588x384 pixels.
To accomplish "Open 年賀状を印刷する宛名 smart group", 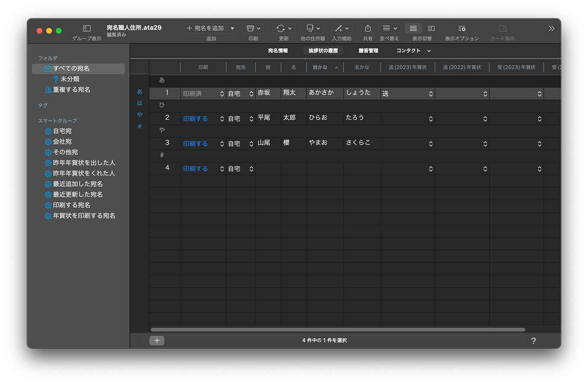I will [80, 216].
